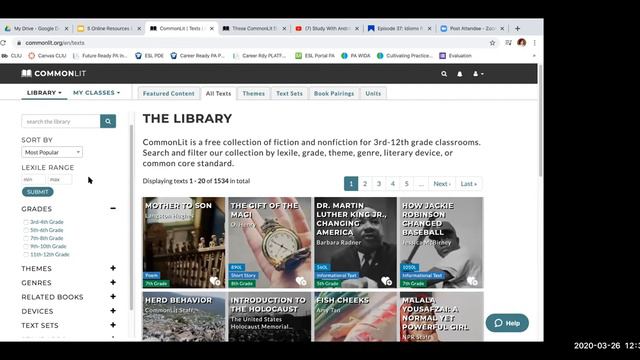
Task: Open the Career Ready PA bookmark
Action: click(x=198, y=56)
